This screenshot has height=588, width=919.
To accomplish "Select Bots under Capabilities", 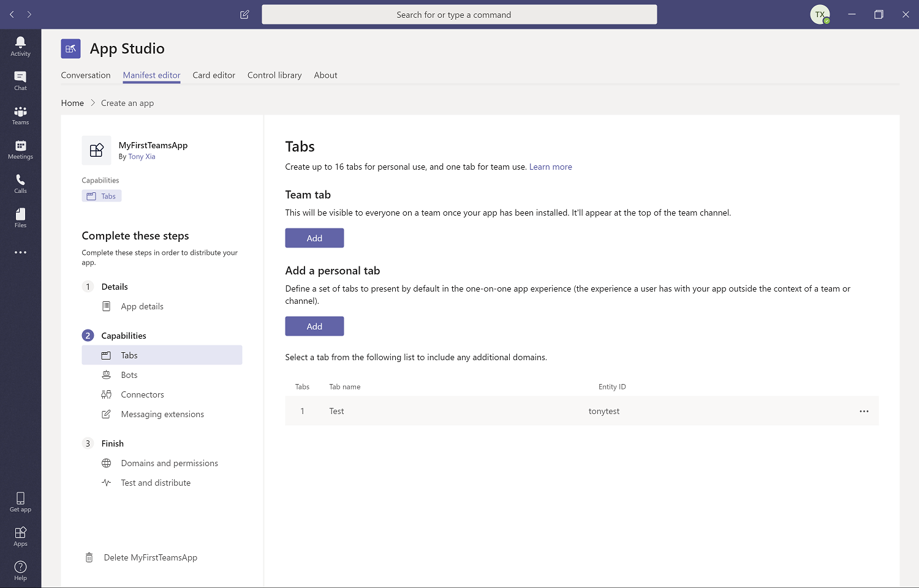I will point(129,375).
